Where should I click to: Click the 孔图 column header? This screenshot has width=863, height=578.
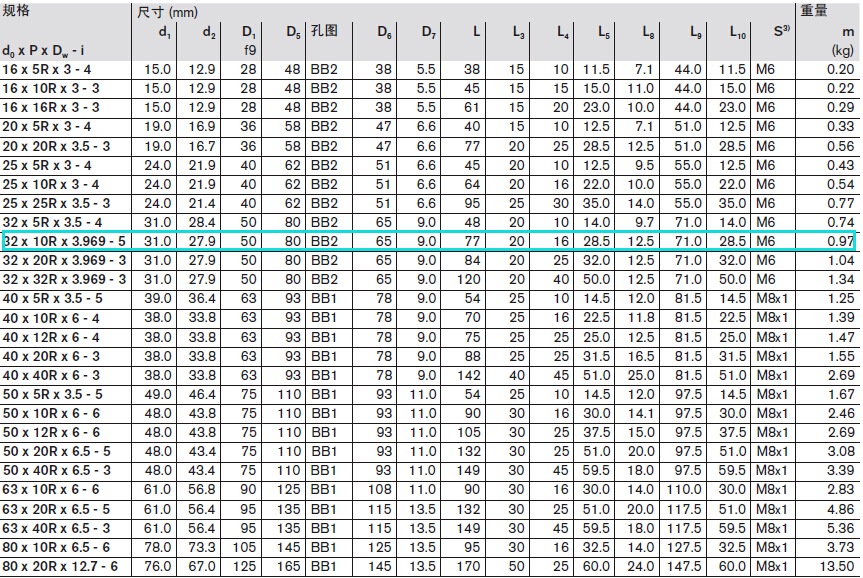[x=325, y=31]
